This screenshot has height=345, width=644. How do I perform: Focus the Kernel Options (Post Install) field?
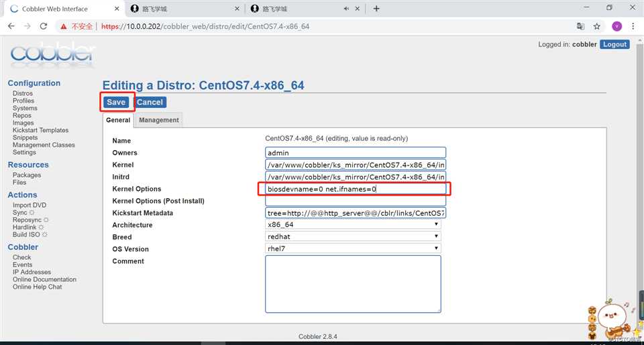[356, 200]
